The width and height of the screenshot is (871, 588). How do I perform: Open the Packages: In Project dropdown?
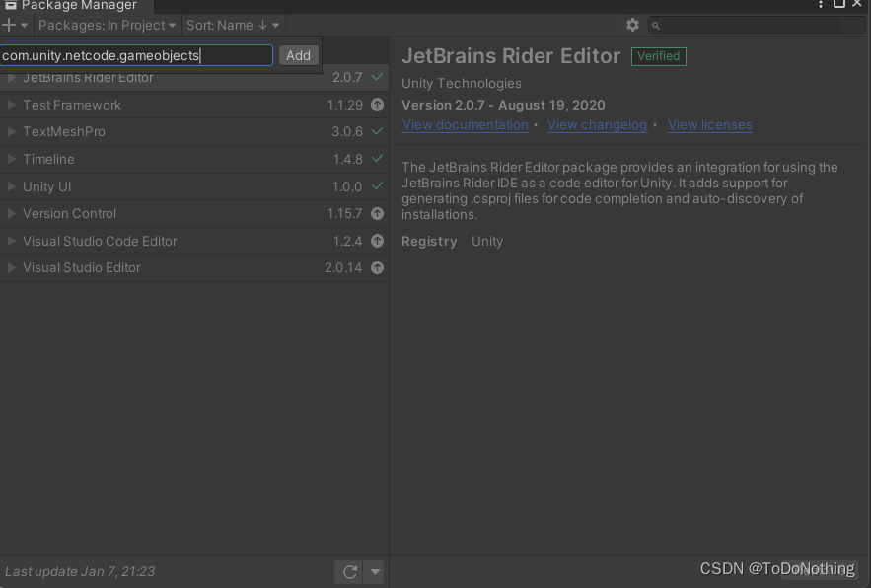click(108, 25)
